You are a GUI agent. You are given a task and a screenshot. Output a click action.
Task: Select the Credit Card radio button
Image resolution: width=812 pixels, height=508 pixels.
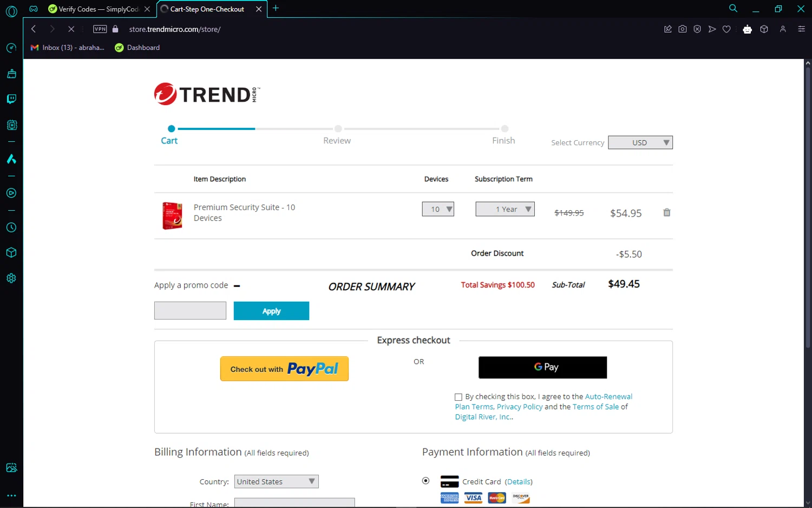pyautogui.click(x=426, y=480)
